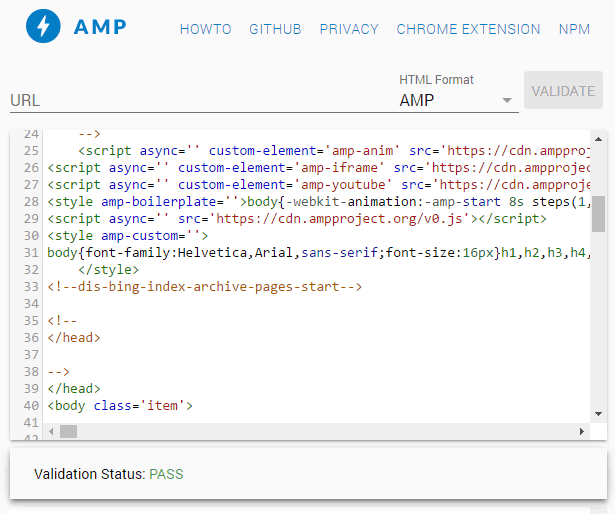Click line number 25 in gutter

[x=31, y=151]
